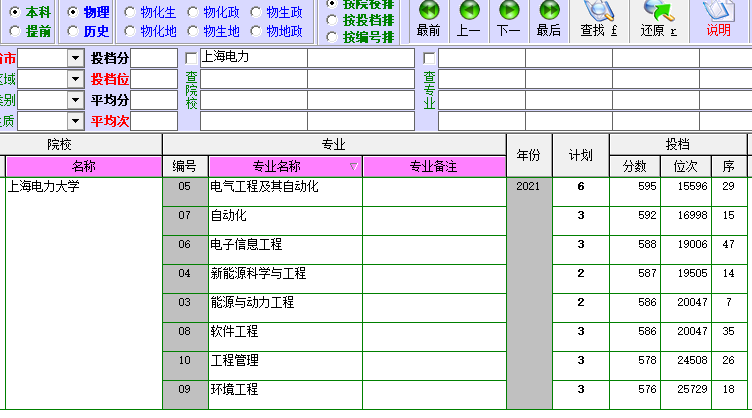Select the 提前 radio option

coord(30,31)
